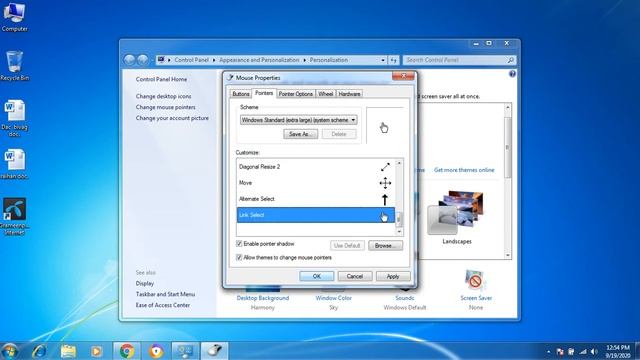
Task: Click the back navigation arrow in Control Panel
Action: tap(129, 60)
